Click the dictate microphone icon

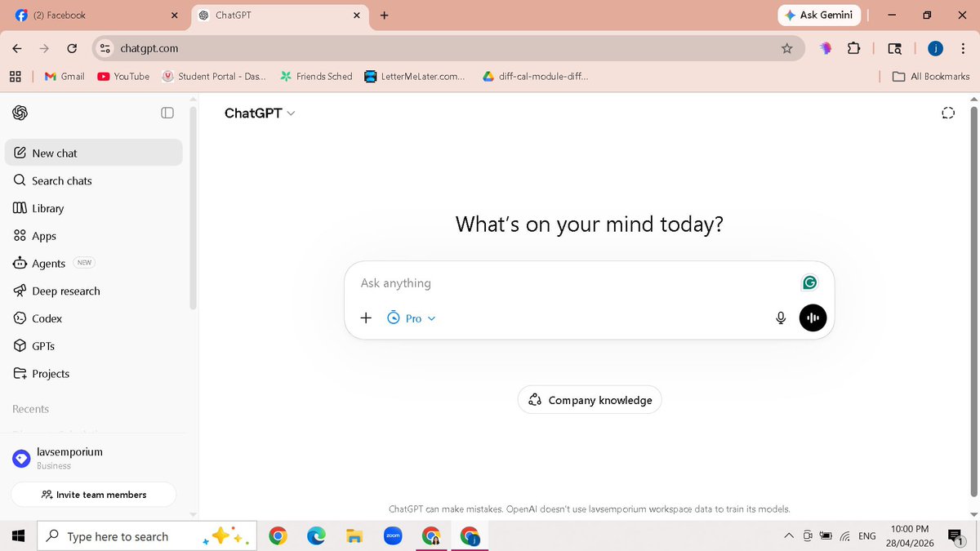point(781,318)
